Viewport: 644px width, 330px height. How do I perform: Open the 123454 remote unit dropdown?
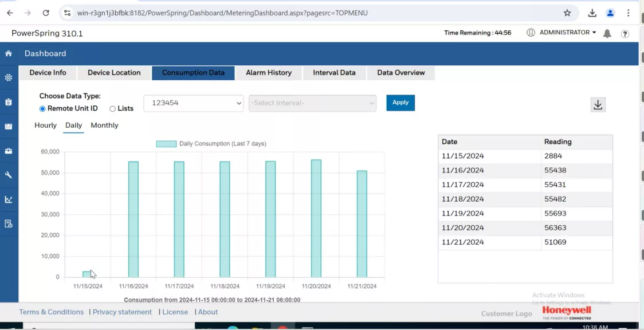click(x=194, y=103)
